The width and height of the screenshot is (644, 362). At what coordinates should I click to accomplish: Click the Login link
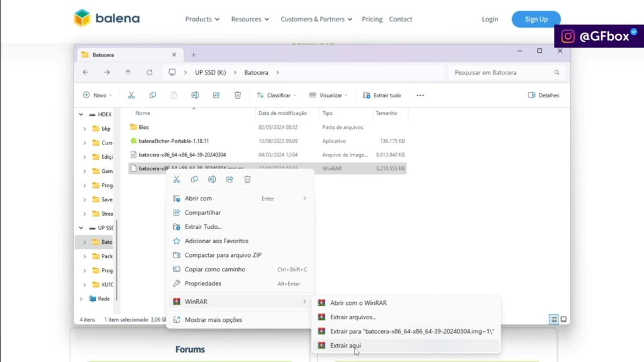(490, 19)
